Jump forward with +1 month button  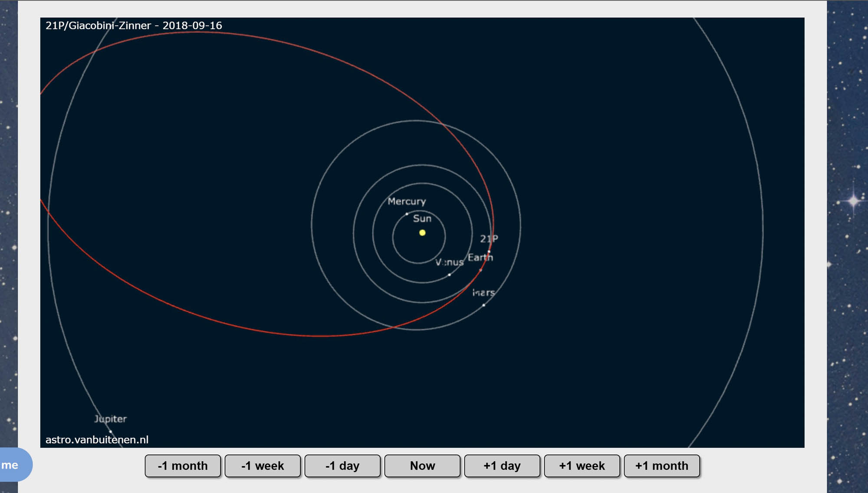pos(662,466)
